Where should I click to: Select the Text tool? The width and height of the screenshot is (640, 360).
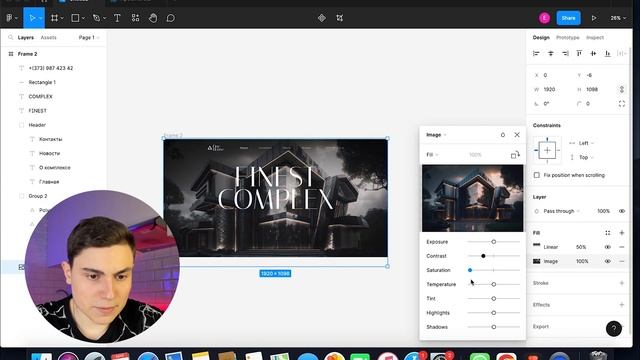[117, 18]
